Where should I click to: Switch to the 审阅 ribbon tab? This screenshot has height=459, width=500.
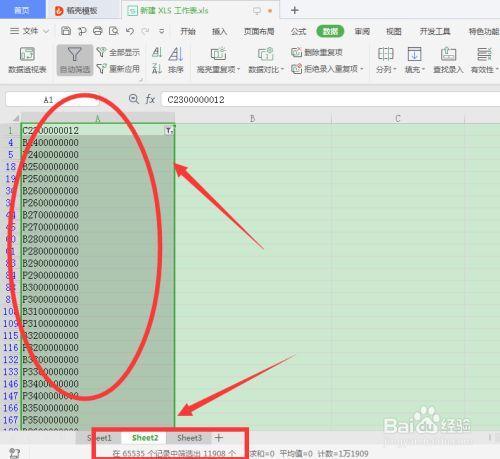[362, 31]
